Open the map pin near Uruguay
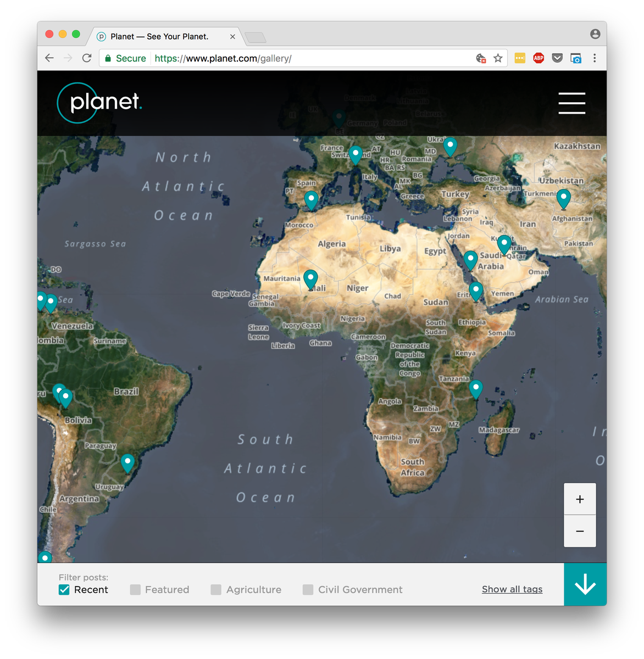This screenshot has height=659, width=644. [x=127, y=463]
